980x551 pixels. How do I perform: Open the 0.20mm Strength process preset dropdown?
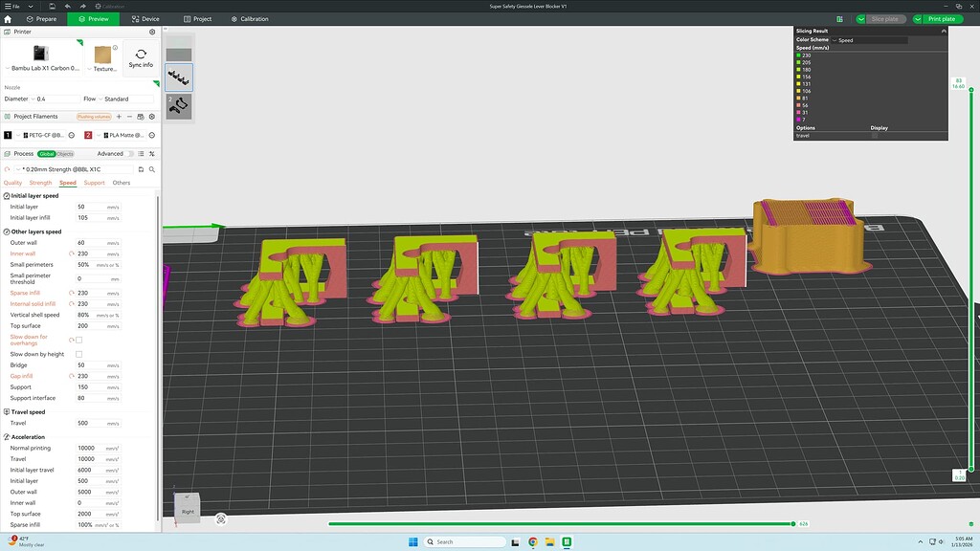pyautogui.click(x=74, y=169)
